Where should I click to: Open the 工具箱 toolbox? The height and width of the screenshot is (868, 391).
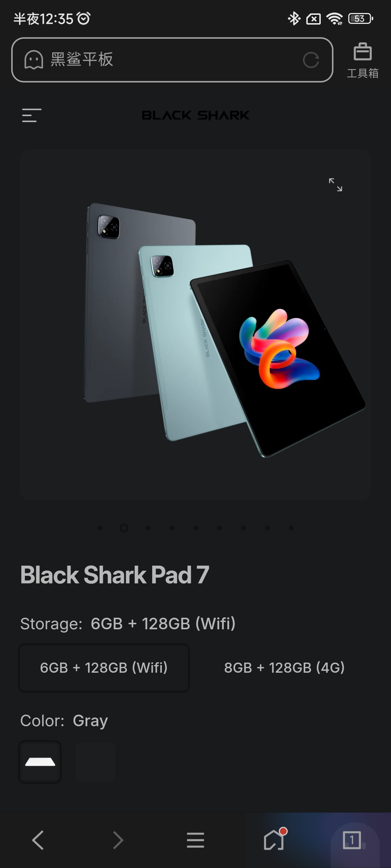[x=362, y=60]
